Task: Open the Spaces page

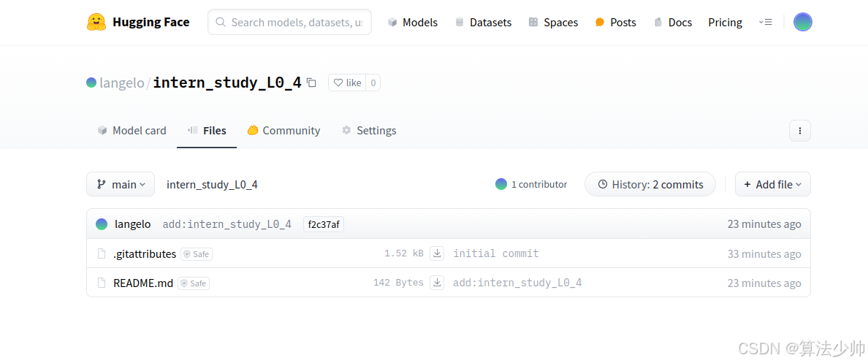Action: [553, 22]
